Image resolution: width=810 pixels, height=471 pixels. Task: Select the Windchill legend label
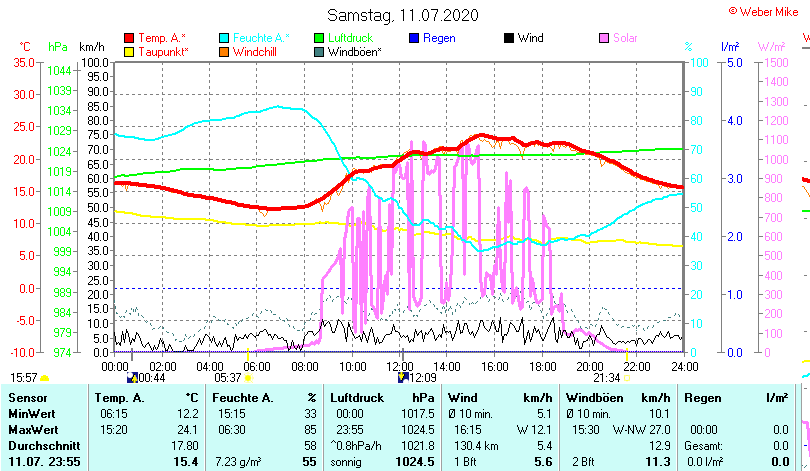255,52
